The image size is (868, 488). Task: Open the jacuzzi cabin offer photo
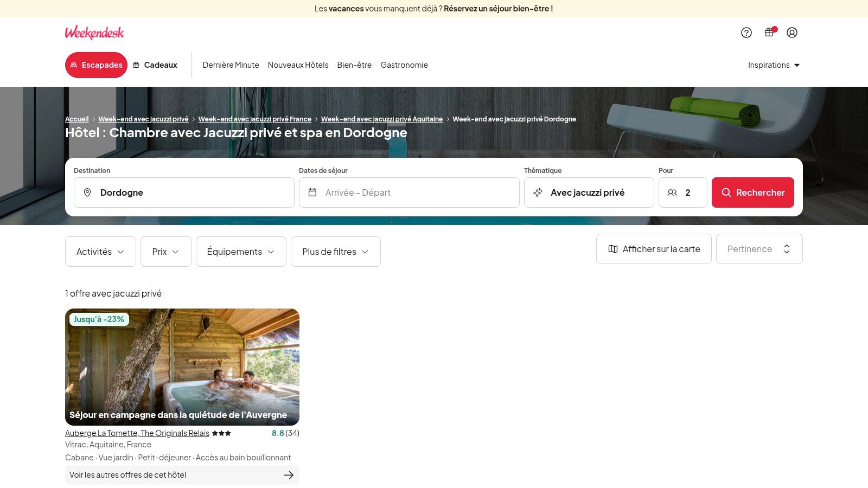182,367
